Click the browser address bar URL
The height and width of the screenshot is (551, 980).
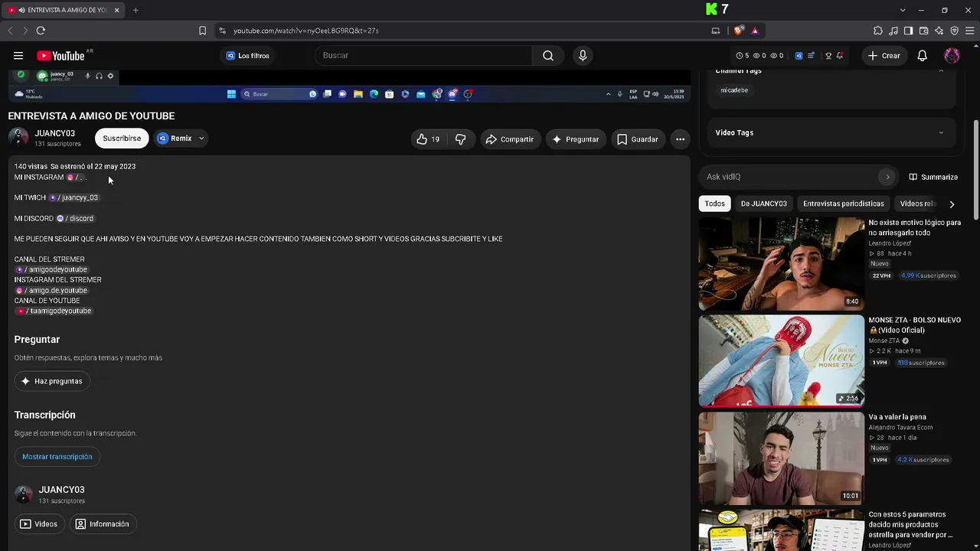(x=306, y=31)
